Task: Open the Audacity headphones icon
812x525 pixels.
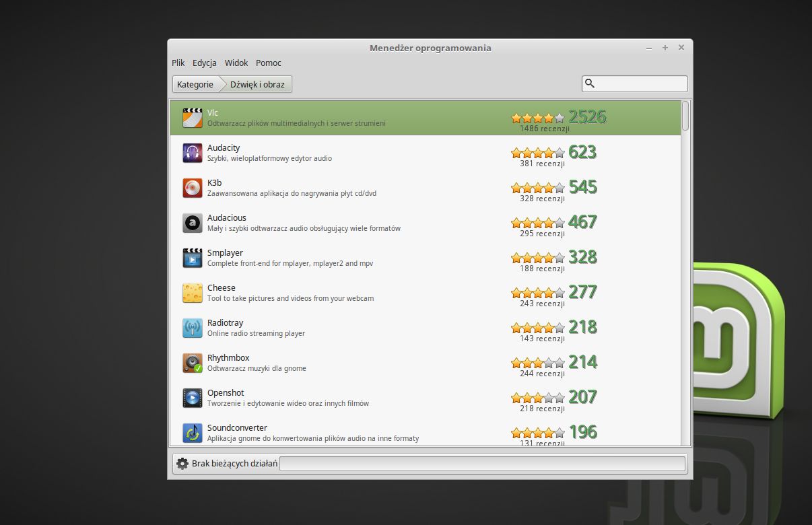Action: point(193,153)
